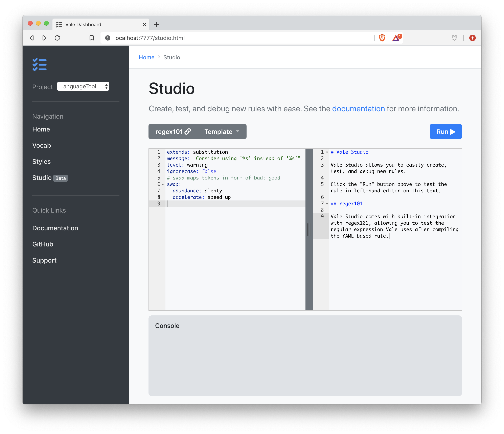504x434 pixels.
Task: Open Styles in the sidebar navigation
Action: point(41,162)
